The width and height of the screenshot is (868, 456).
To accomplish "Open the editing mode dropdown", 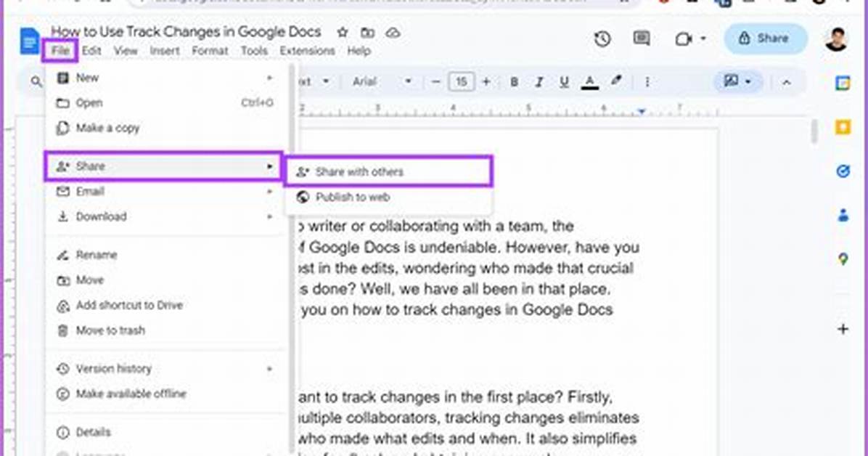I will (737, 81).
